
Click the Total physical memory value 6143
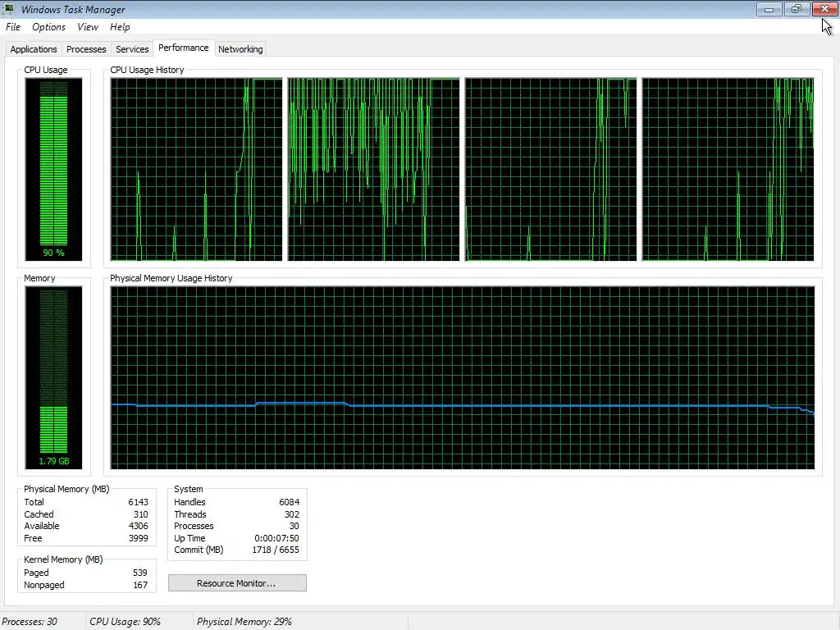[x=138, y=502]
